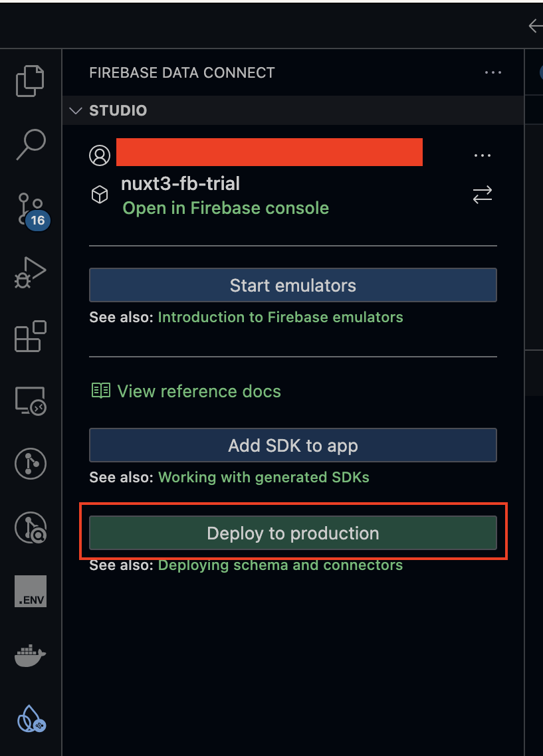Open Source Control showing 16 changes
Image resolution: width=543 pixels, height=756 pixels.
[x=30, y=209]
